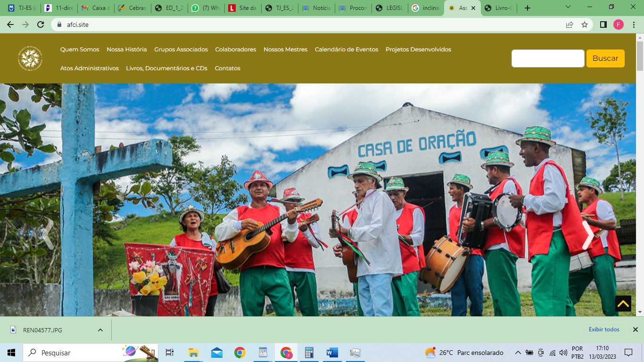Open the tab search dropdown chevron
The width and height of the screenshot is (644, 362).
(x=568, y=8)
